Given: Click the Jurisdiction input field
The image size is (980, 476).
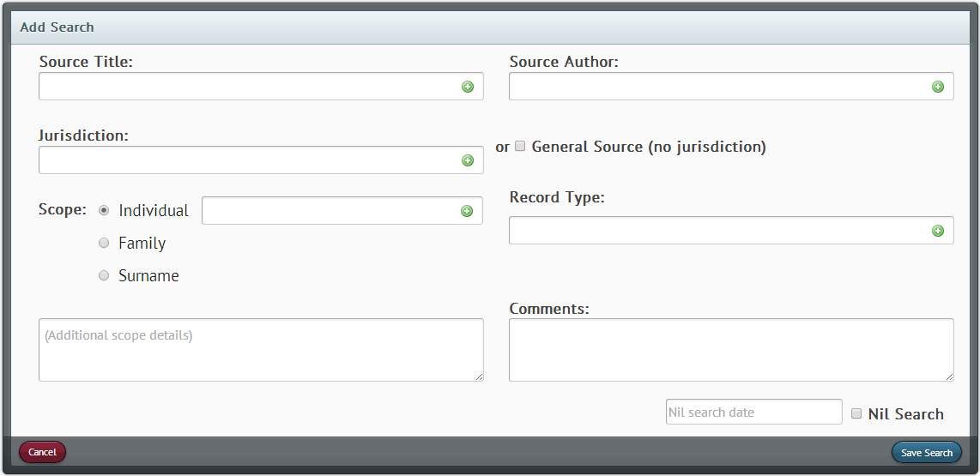Looking at the screenshot, I should (261, 160).
